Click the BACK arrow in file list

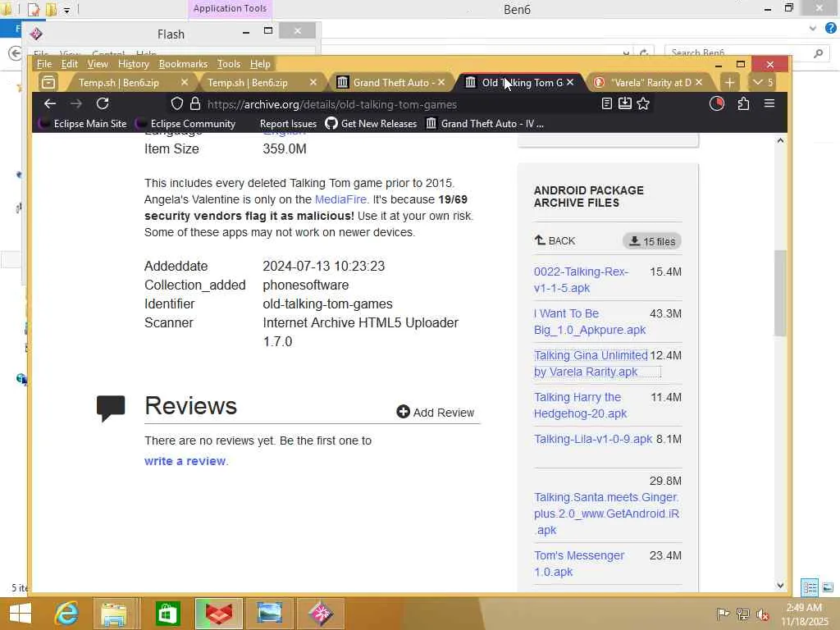tap(555, 240)
